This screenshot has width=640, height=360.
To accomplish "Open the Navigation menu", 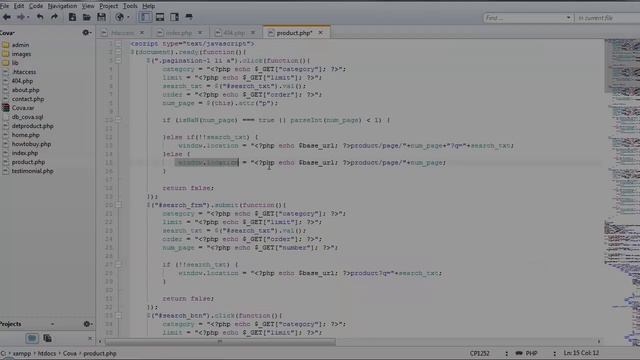I will click(62, 6).
